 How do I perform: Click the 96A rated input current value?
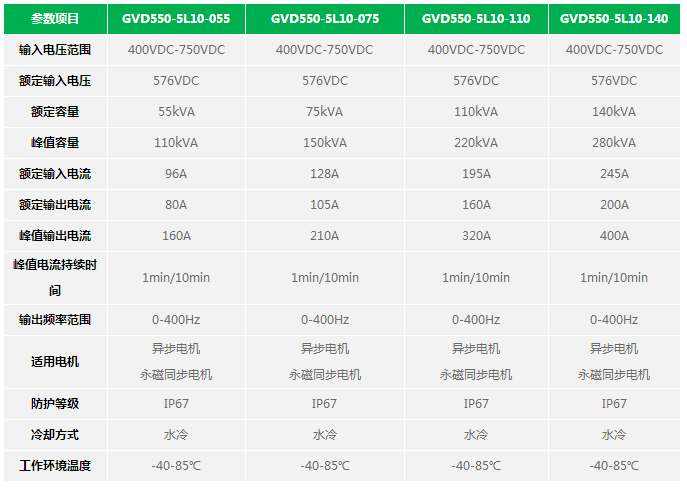pyautogui.click(x=176, y=174)
